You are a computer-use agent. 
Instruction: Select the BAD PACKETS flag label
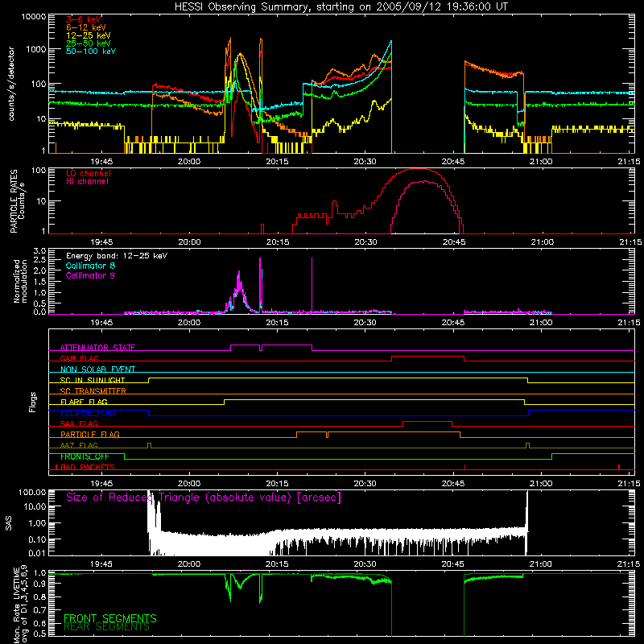[87, 467]
